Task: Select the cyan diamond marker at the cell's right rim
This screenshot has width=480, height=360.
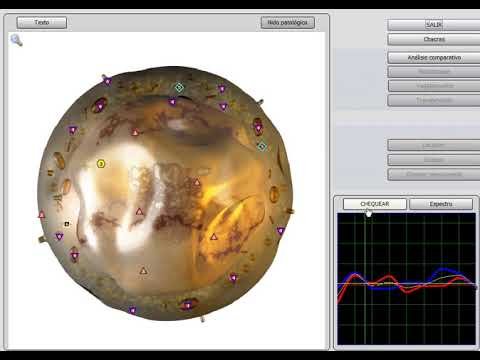Action: [262, 146]
